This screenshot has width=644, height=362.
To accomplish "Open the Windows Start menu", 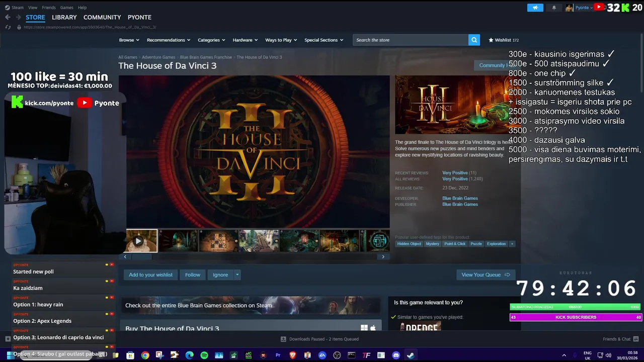I will [x=9, y=355].
